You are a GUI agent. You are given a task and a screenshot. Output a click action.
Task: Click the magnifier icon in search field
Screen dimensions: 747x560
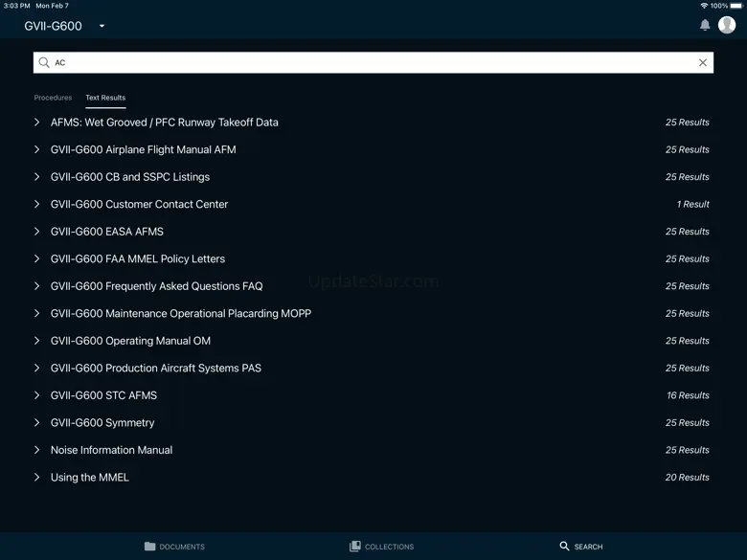click(44, 62)
